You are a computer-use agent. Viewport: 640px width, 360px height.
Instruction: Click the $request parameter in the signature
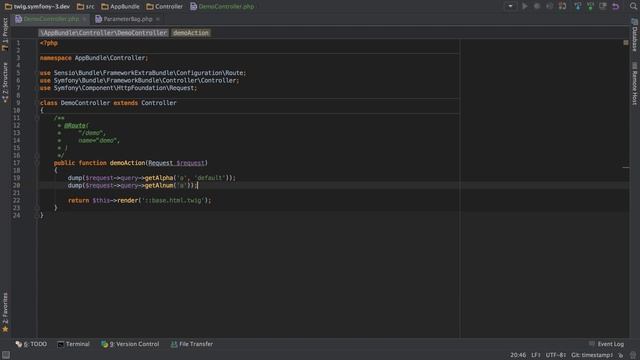point(190,163)
